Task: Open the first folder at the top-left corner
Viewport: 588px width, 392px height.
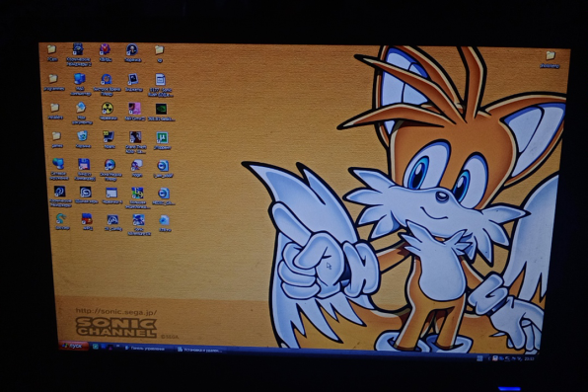Action: 51,52
